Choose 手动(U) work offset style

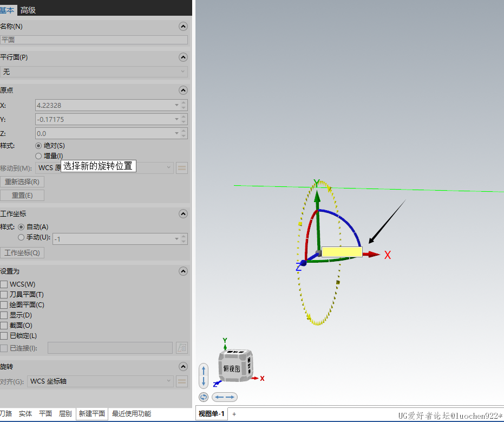coord(22,237)
